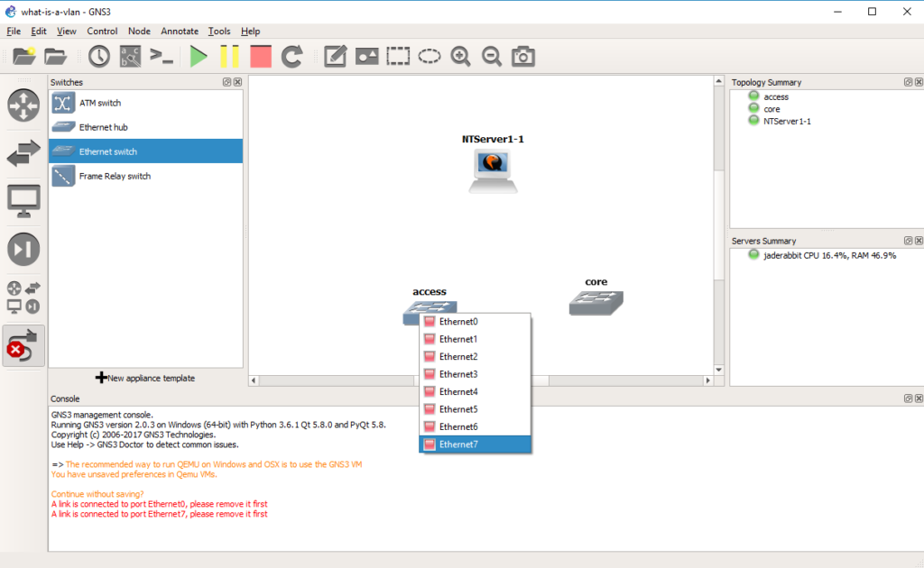Screen dimensions: 924x568
Task: Stop all devices with red square
Action: click(x=261, y=57)
